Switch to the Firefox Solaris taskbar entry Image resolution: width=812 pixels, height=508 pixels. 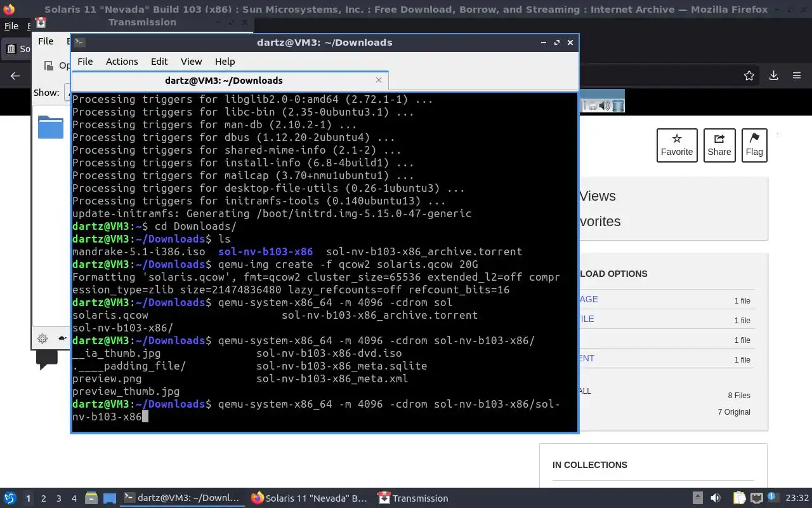pos(310,498)
